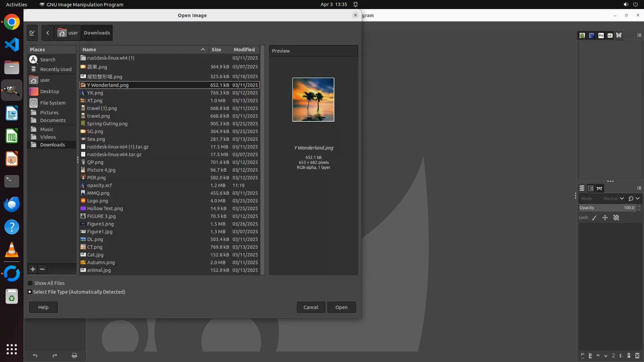
Task: Switch to the Channels tab
Action: point(591,188)
